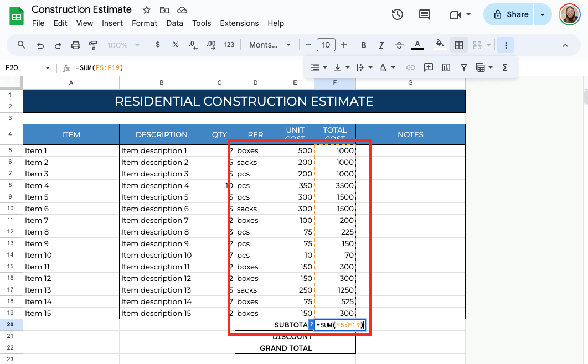Viewport: 588px width, 364px height.
Task: Open the Extensions menu
Action: 239,23
